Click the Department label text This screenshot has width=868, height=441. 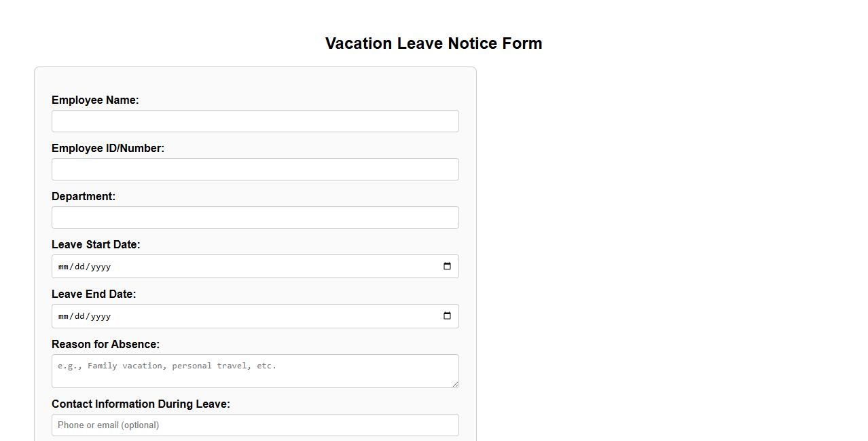point(84,196)
